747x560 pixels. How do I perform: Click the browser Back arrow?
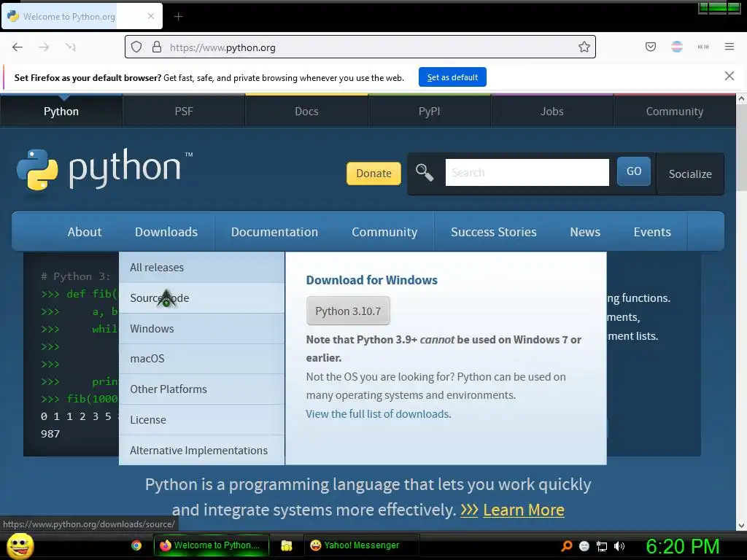pyautogui.click(x=18, y=47)
